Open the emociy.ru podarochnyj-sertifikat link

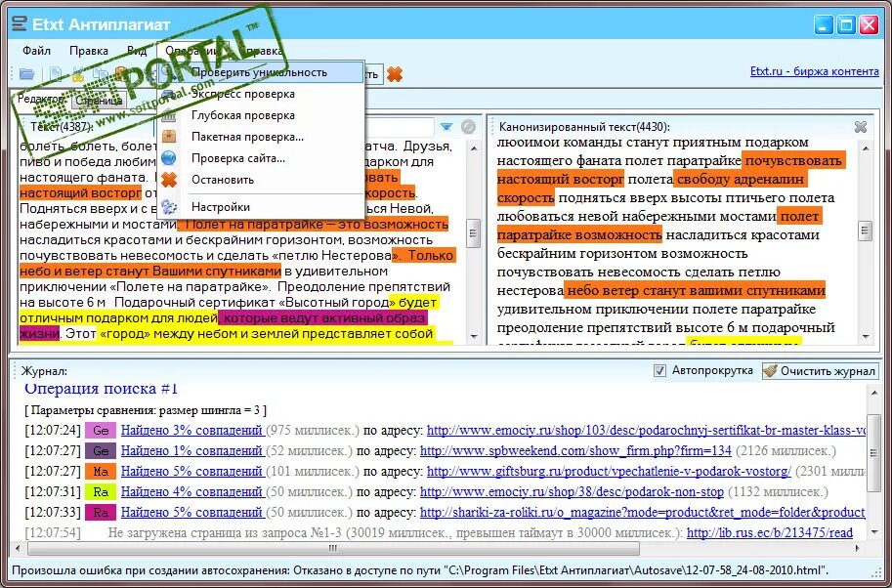click(x=646, y=431)
